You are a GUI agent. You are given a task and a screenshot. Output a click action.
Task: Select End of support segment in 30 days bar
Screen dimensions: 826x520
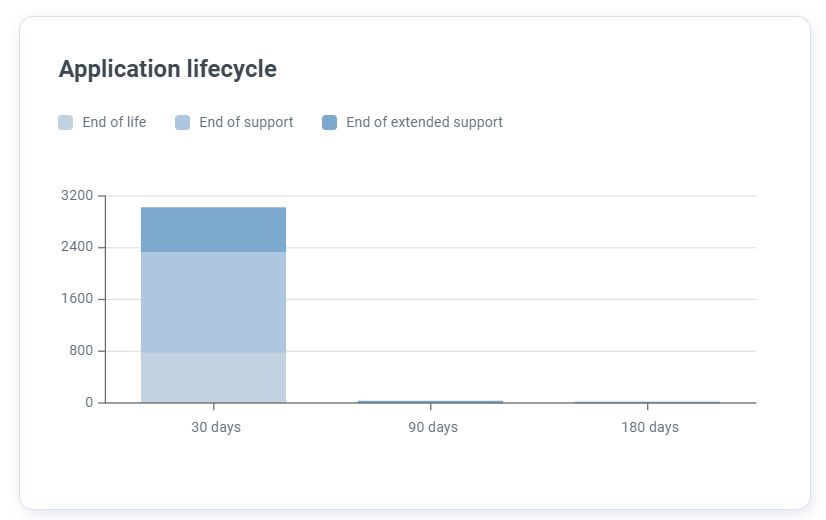(x=213, y=302)
